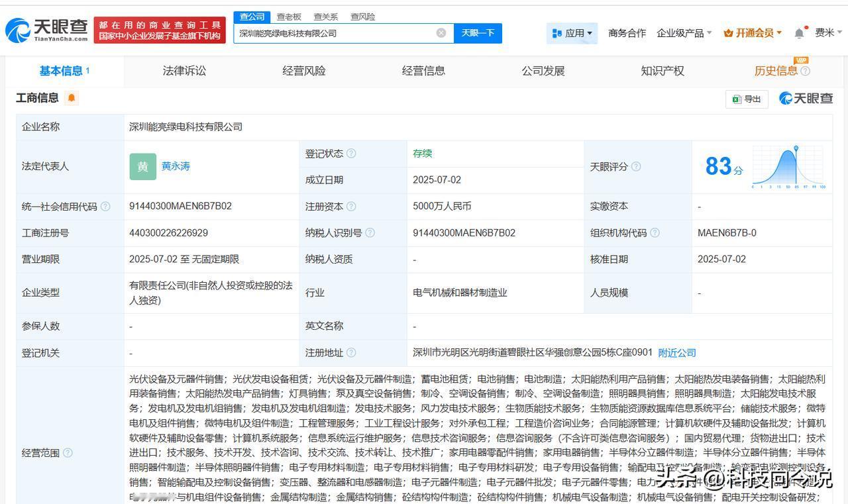Click help icon next to 经营范围
The width and height of the screenshot is (848, 504).
[x=68, y=453]
